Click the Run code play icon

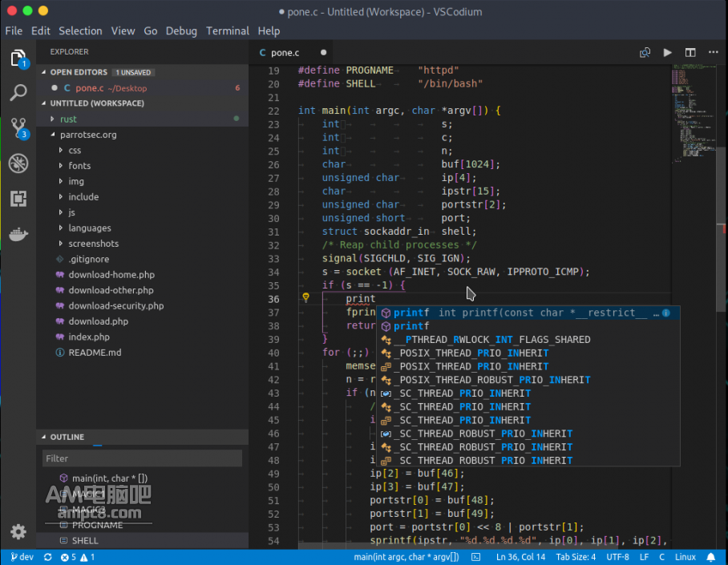tap(667, 52)
